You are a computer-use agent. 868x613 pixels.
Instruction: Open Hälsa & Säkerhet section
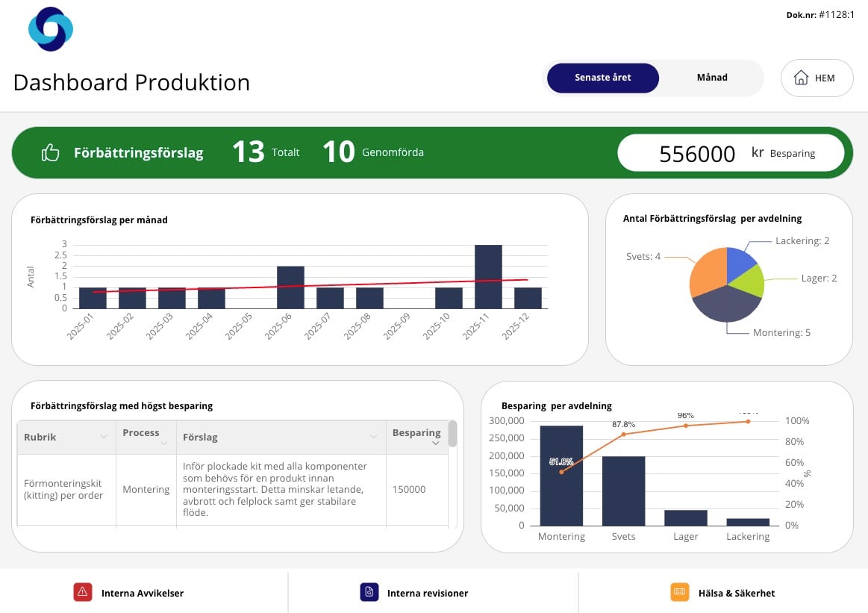pos(736,593)
